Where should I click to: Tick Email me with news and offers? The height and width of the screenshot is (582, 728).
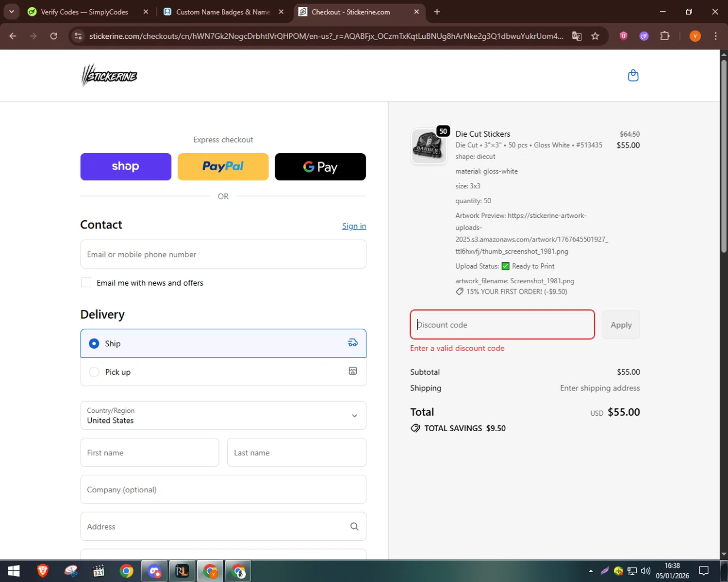point(86,282)
